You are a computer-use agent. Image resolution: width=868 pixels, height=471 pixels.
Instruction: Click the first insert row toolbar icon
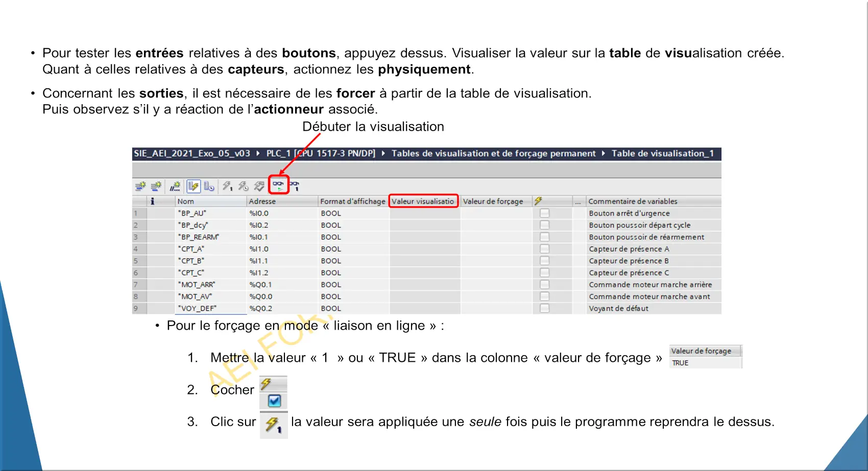tap(140, 186)
